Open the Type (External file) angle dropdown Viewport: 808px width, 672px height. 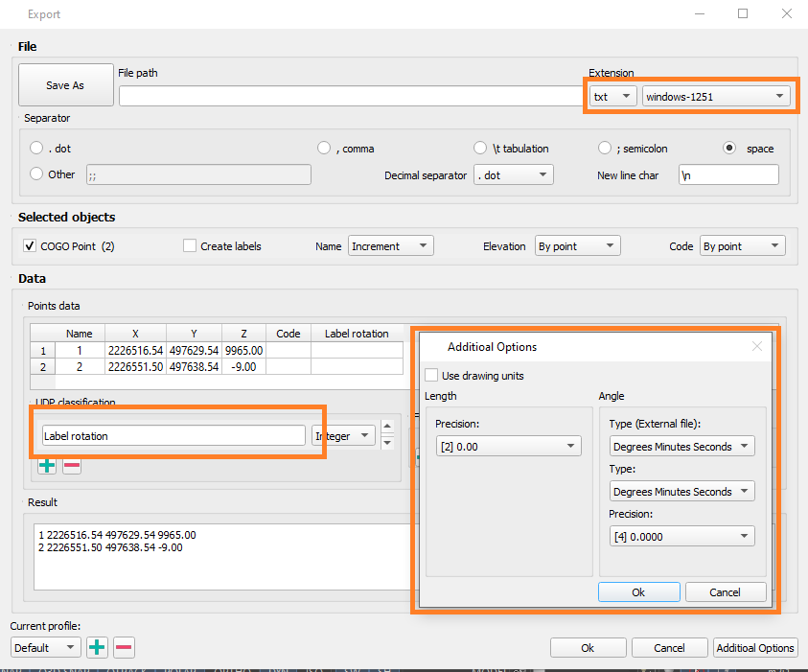pyautogui.click(x=681, y=447)
